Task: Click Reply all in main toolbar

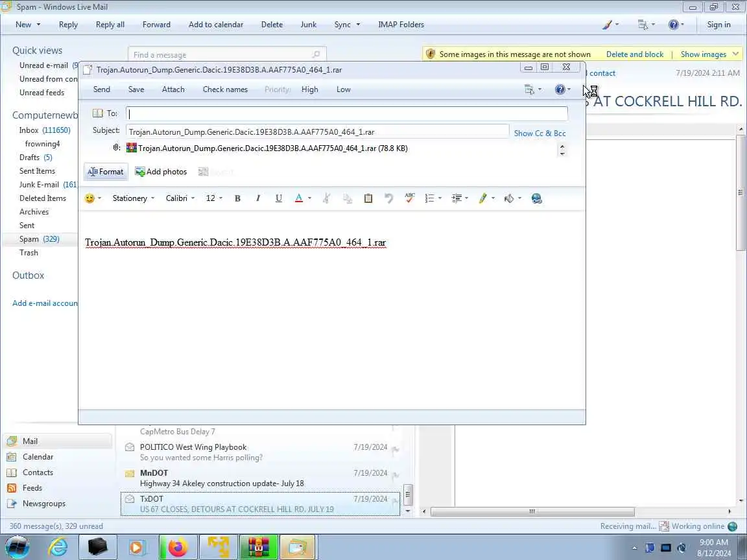Action: [110, 24]
